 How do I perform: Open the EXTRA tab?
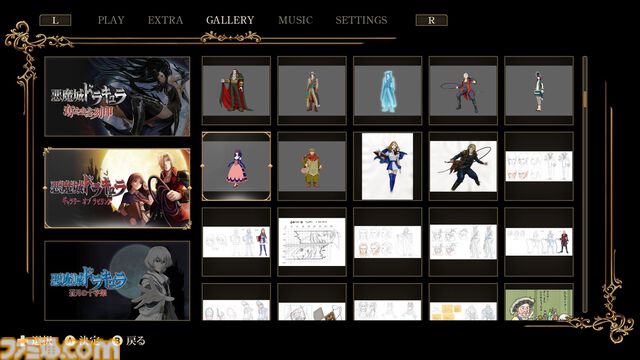(x=165, y=20)
